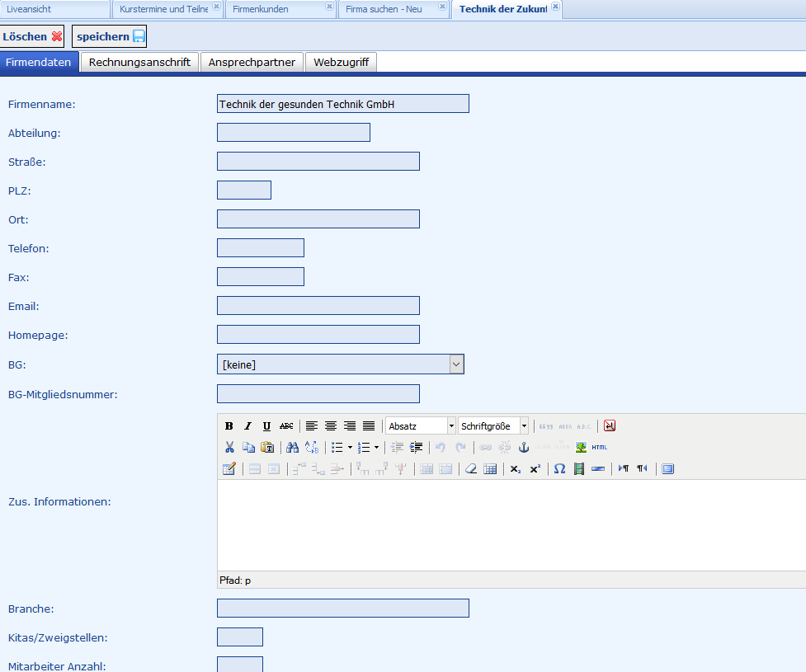The height and width of the screenshot is (672, 806).
Task: Click the cut scissors icon
Action: pyautogui.click(x=229, y=448)
